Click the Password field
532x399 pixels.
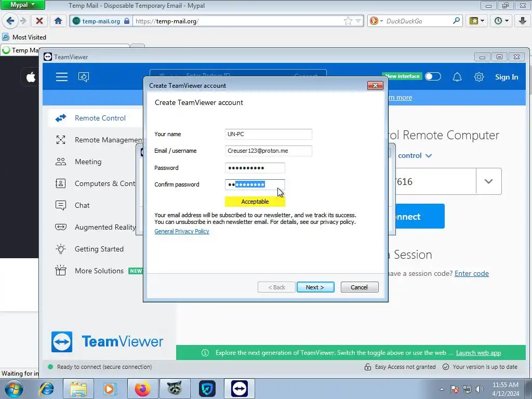tap(255, 168)
